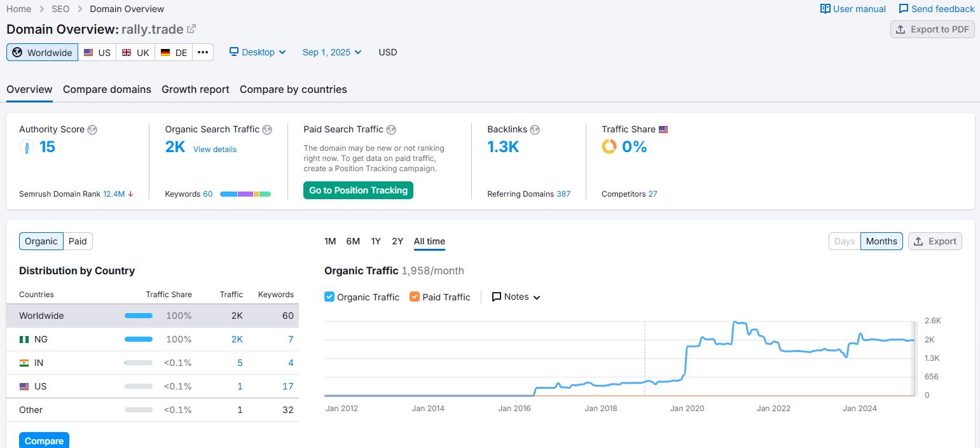Click the dashed marker line on traffic chart

645,358
